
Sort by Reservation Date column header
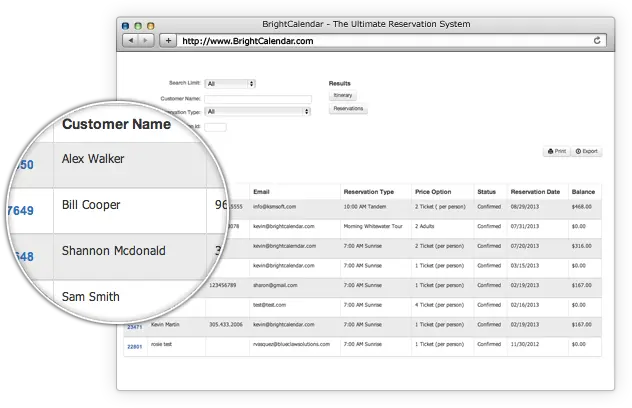click(535, 191)
